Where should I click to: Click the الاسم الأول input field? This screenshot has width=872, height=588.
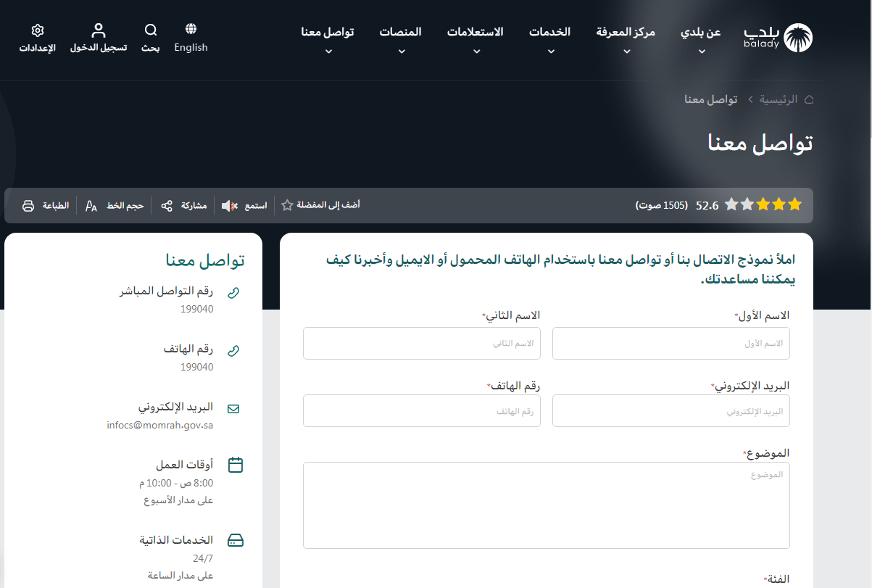click(x=670, y=343)
